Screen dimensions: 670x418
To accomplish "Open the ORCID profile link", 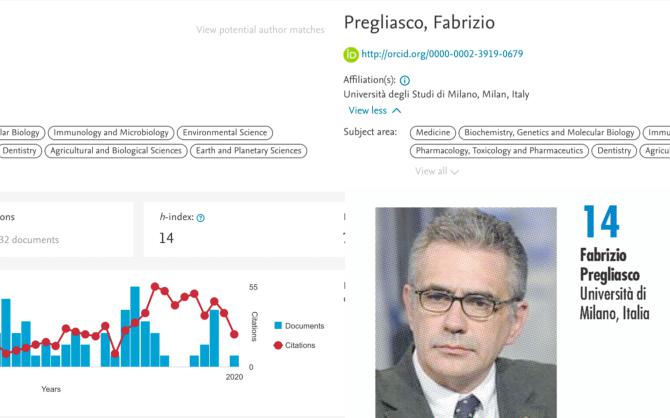I will [x=442, y=54].
